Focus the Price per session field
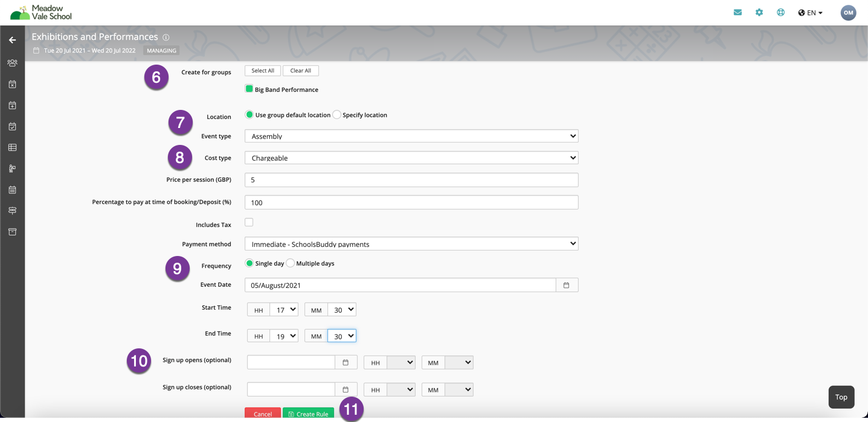 coord(411,180)
